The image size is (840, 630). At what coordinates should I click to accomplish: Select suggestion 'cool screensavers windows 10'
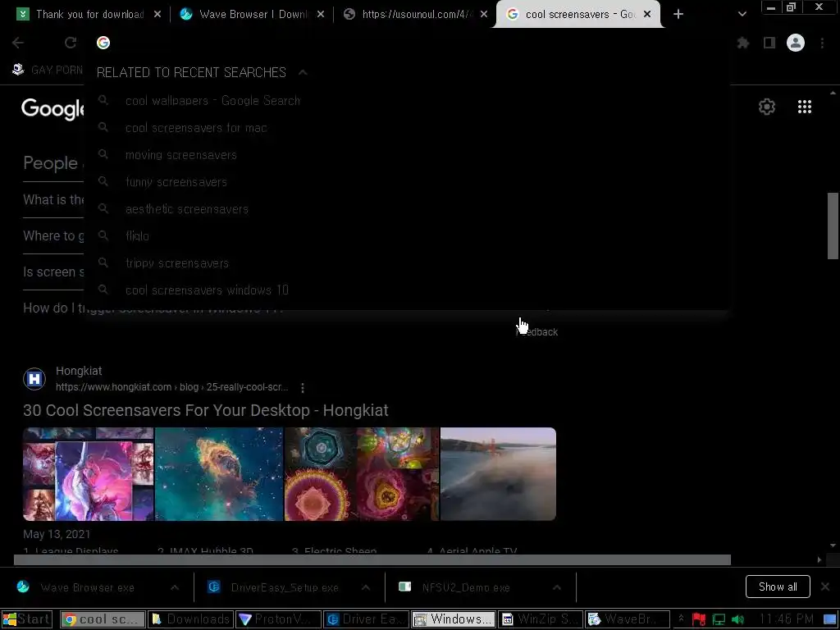point(407,290)
